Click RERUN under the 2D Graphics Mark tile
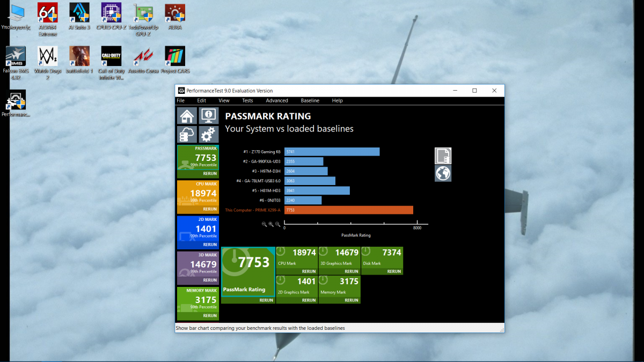 point(309,300)
